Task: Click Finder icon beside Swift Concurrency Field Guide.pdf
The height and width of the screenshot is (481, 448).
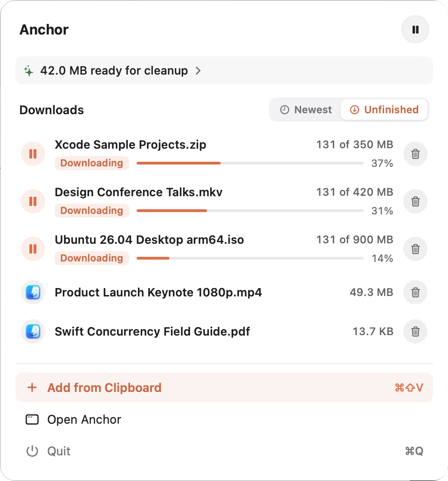Action: [x=33, y=331]
